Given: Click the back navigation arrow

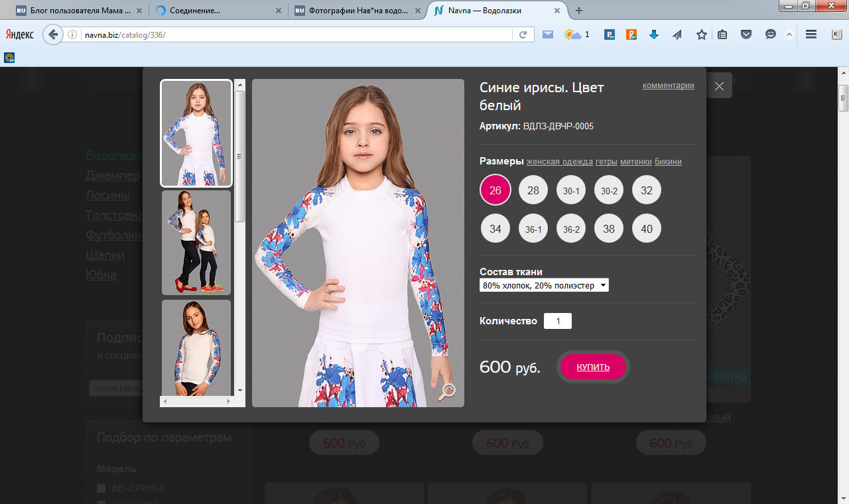Looking at the screenshot, I should tap(53, 34).
